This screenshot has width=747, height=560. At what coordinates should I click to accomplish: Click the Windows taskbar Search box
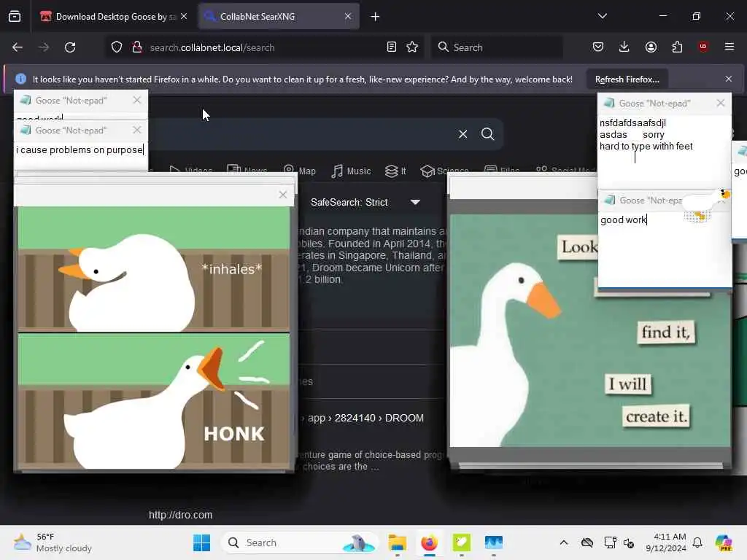click(300, 542)
